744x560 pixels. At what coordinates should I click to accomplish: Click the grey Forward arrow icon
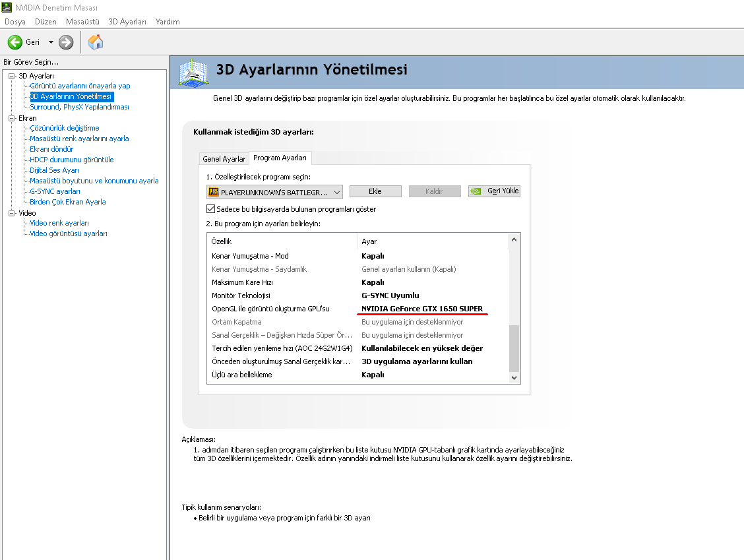[66, 42]
